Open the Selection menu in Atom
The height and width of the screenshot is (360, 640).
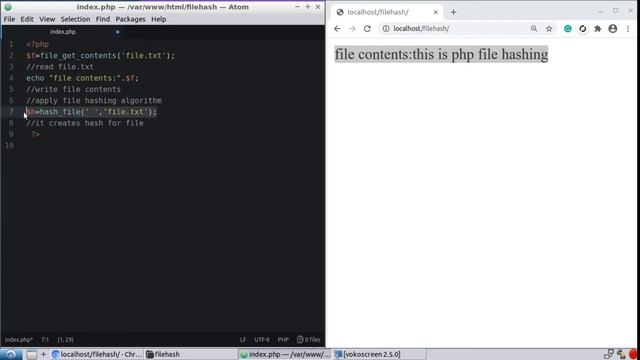[x=76, y=19]
